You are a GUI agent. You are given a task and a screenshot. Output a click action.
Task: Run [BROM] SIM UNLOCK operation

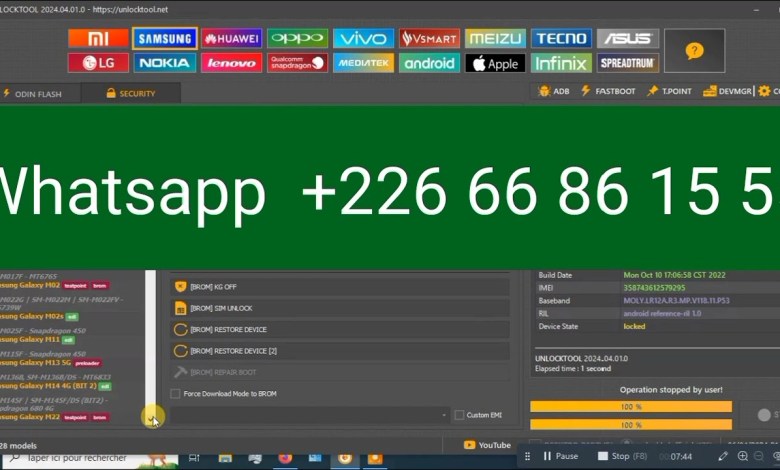pos(338,307)
